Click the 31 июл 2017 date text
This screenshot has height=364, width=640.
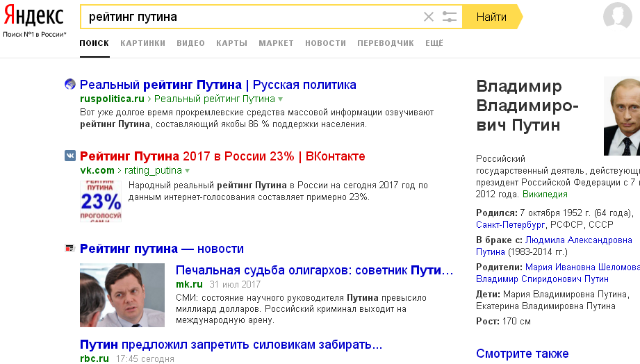click(x=235, y=284)
